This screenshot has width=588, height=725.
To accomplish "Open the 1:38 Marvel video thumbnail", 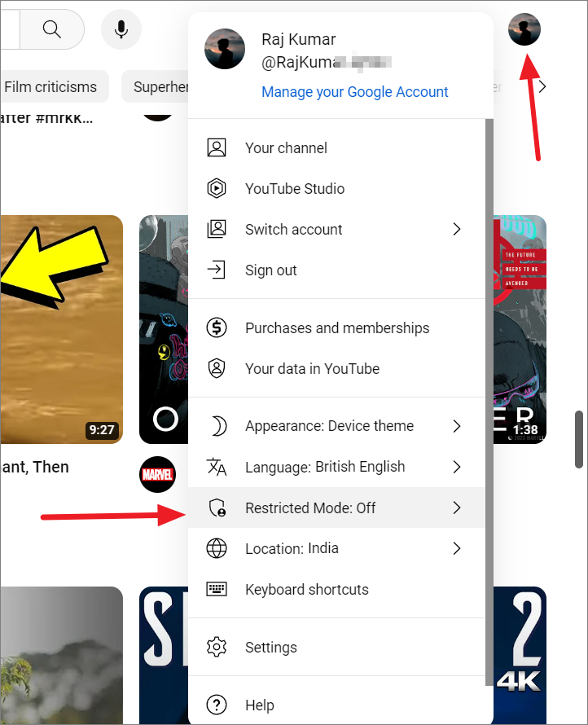I will 520,329.
